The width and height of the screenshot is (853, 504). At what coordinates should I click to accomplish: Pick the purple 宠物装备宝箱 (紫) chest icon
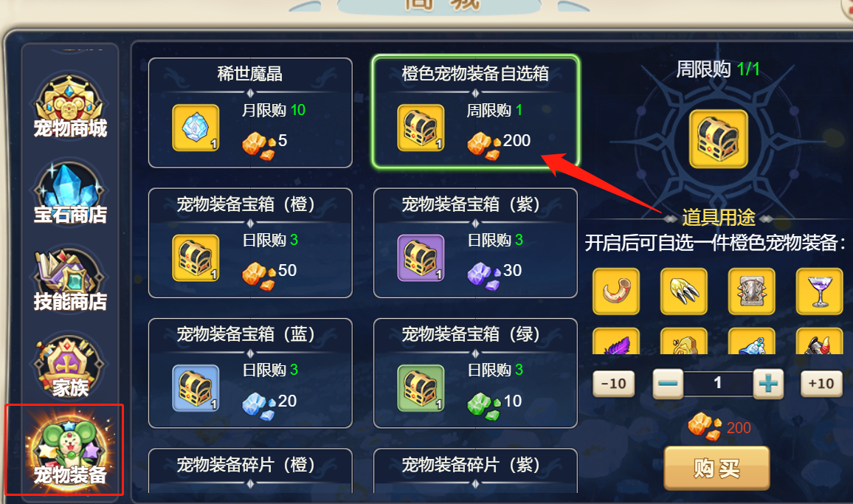click(x=421, y=258)
